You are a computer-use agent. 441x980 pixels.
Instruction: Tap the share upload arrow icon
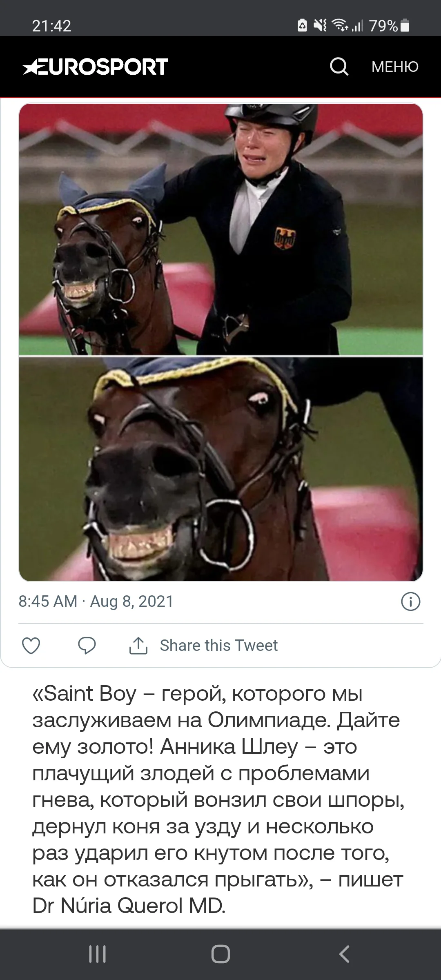pos(138,646)
